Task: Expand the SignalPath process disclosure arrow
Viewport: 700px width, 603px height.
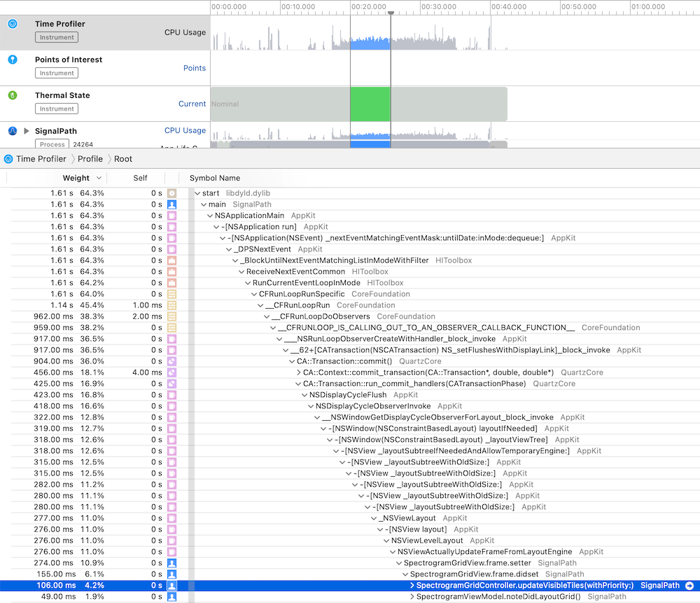Action: tap(28, 131)
